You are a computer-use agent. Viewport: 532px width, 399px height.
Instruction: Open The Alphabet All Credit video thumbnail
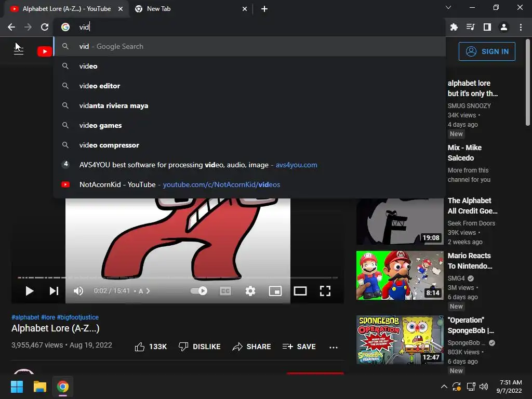(x=400, y=221)
